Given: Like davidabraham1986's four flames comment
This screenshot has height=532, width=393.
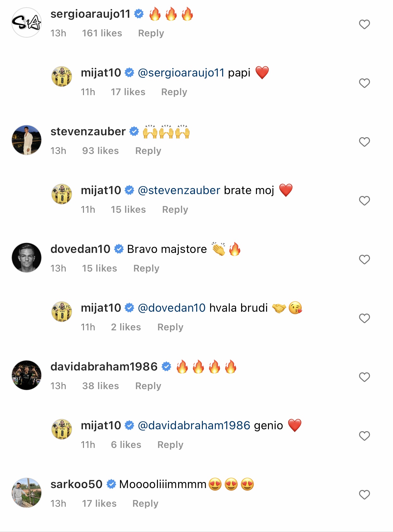Looking at the screenshot, I should click(364, 377).
